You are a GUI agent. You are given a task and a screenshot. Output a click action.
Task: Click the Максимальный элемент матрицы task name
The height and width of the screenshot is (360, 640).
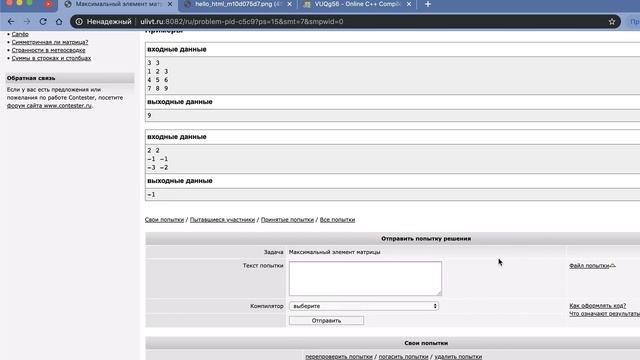(334, 252)
